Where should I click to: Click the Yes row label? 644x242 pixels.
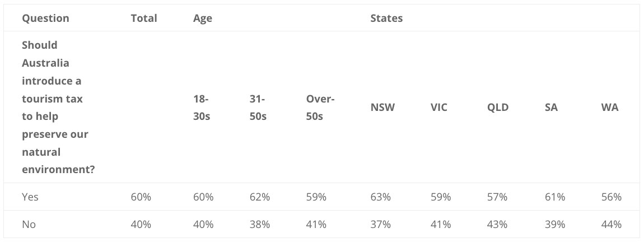pos(30,197)
